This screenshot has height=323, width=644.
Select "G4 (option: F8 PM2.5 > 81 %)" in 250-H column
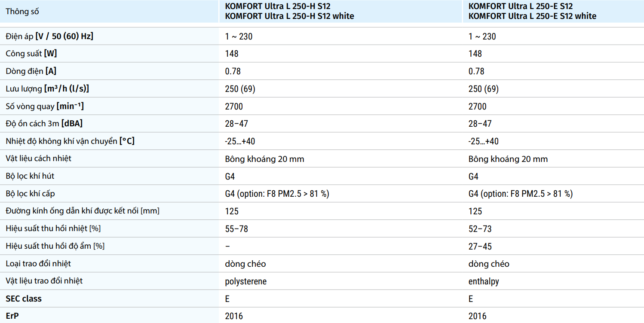click(277, 194)
